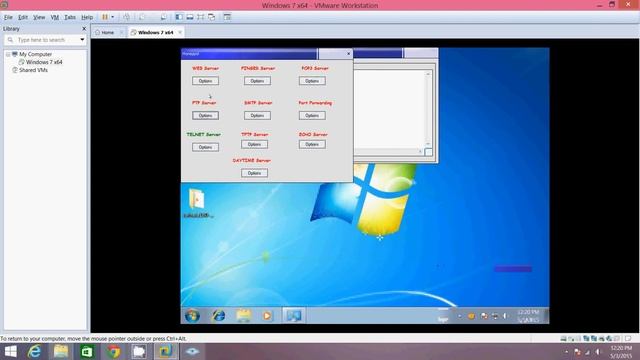Viewport: 640px width, 360px height.
Task: Click the thumbnail bar toolbar icon
Action: (x=190, y=17)
